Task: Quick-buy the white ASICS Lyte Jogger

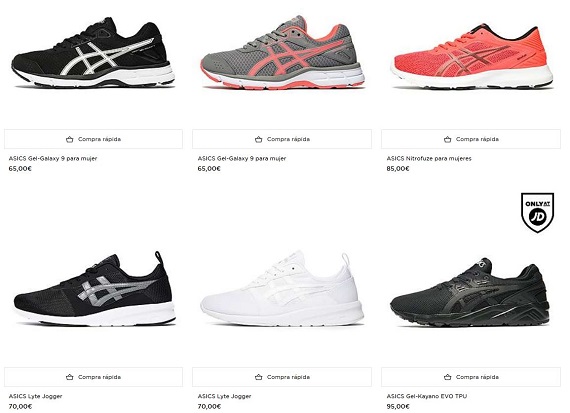Action: [x=282, y=377]
